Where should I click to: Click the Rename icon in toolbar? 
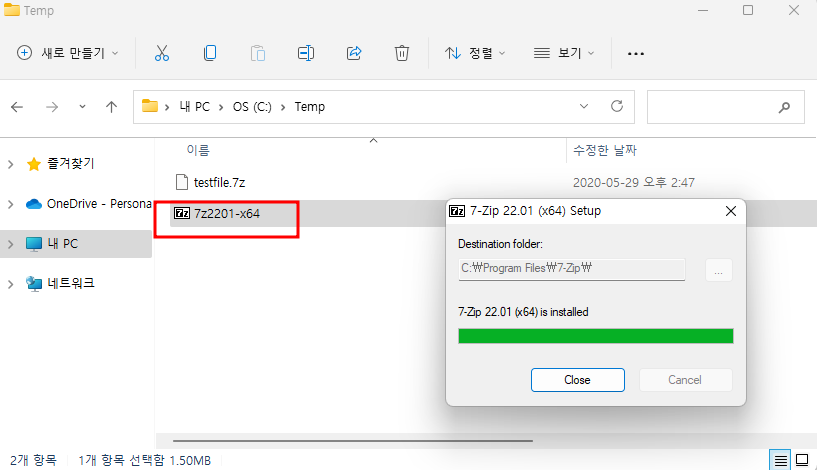point(306,53)
